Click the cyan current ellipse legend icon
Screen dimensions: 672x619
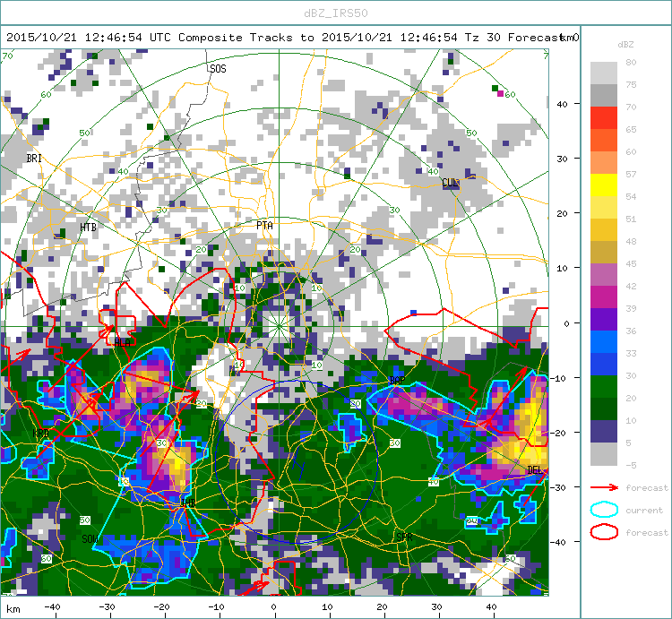tap(604, 510)
